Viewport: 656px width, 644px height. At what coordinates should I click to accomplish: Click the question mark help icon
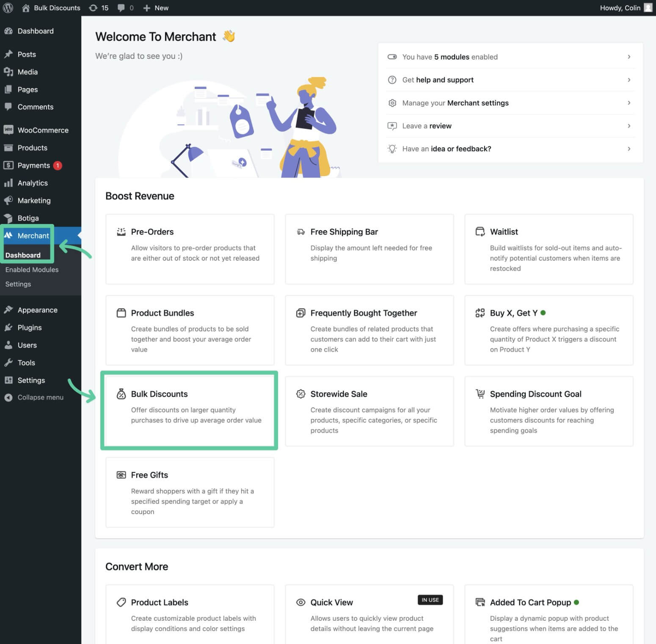coord(392,80)
